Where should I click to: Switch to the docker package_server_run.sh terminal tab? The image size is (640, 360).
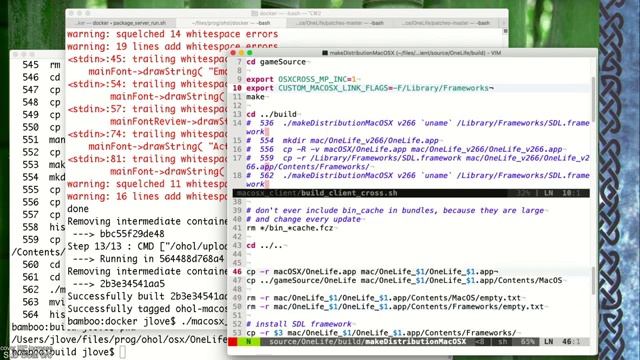coord(122,23)
